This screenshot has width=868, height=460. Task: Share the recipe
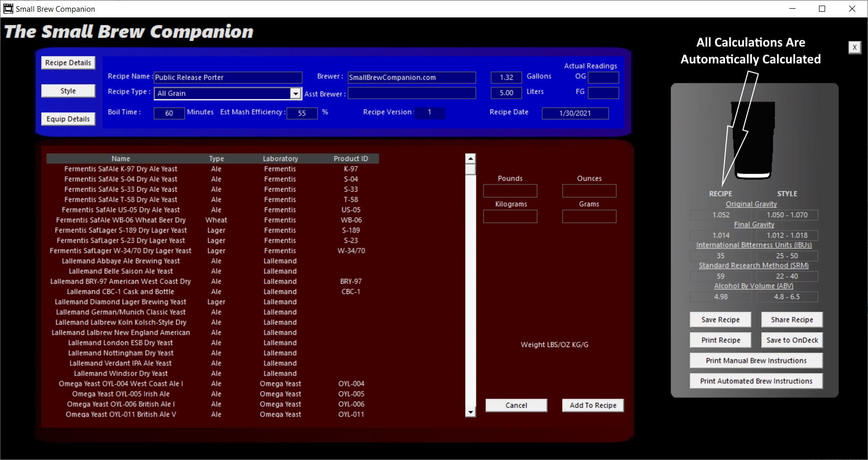[x=791, y=320]
